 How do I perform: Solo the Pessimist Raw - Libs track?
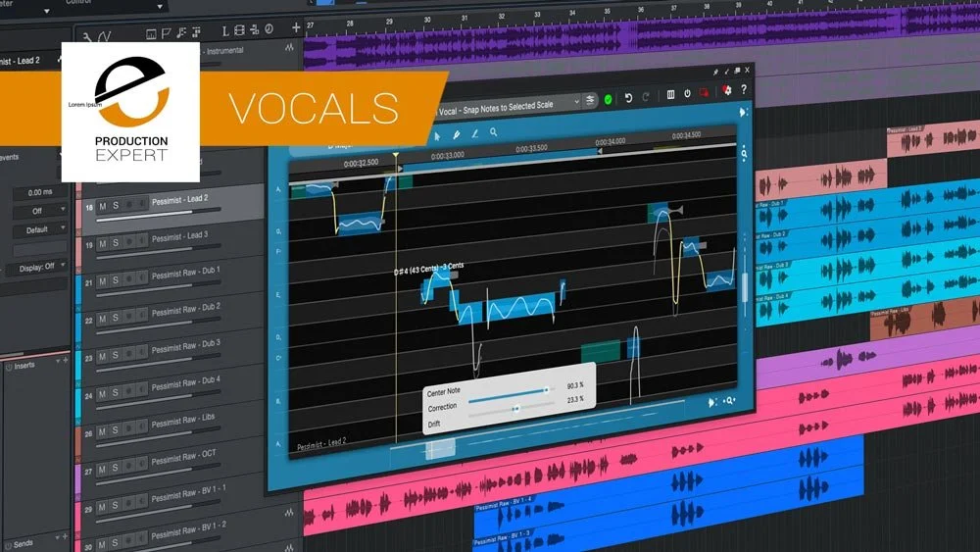(116, 430)
